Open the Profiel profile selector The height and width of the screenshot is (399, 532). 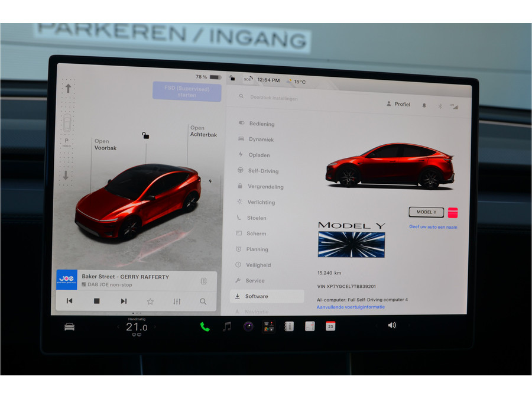[x=398, y=104]
